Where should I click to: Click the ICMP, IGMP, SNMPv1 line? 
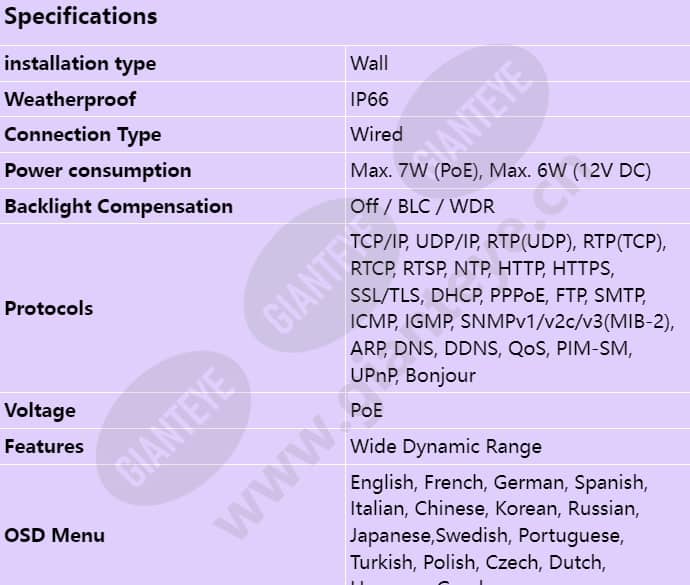512,322
